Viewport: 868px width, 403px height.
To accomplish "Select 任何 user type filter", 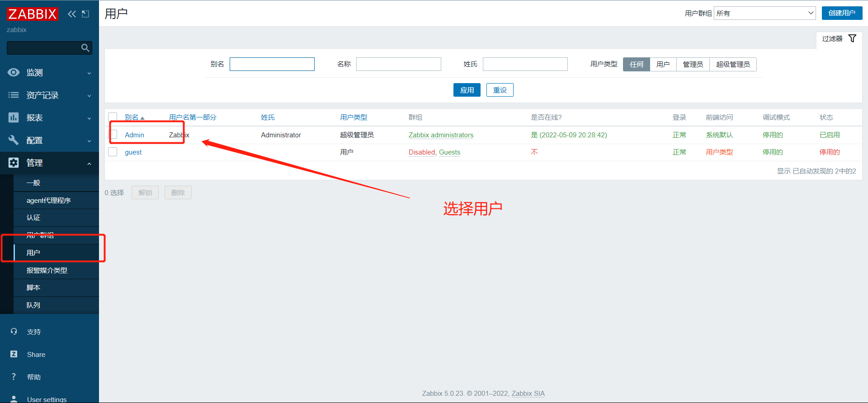I will (x=637, y=64).
